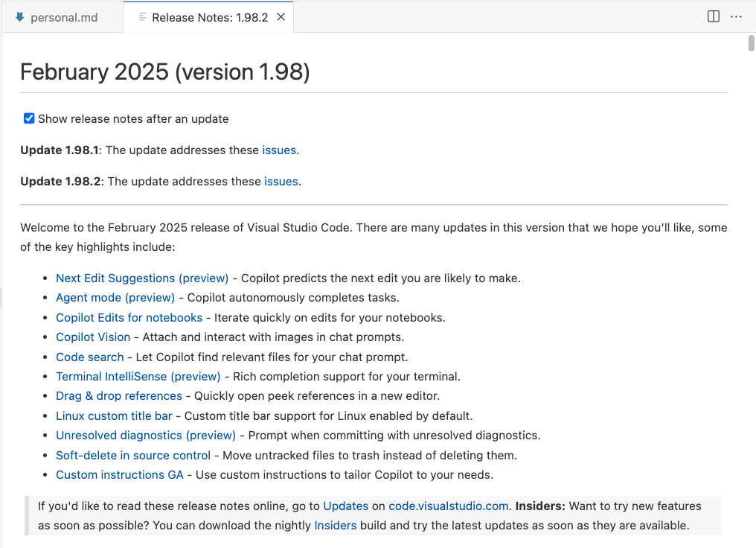Open the Linux custom title bar link
756x548 pixels.
[114, 416]
